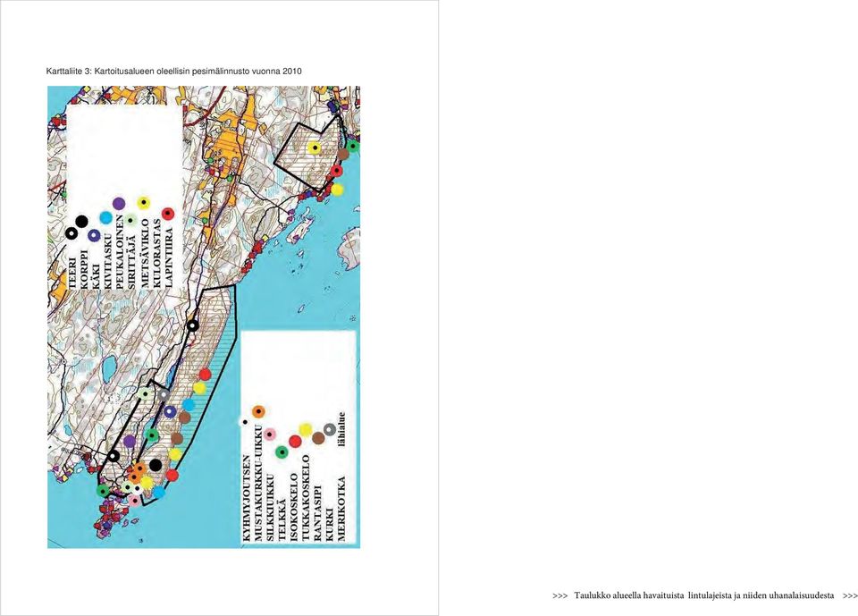
Task: Click the black ring legend marker beside TEERI
Action: click(71, 233)
